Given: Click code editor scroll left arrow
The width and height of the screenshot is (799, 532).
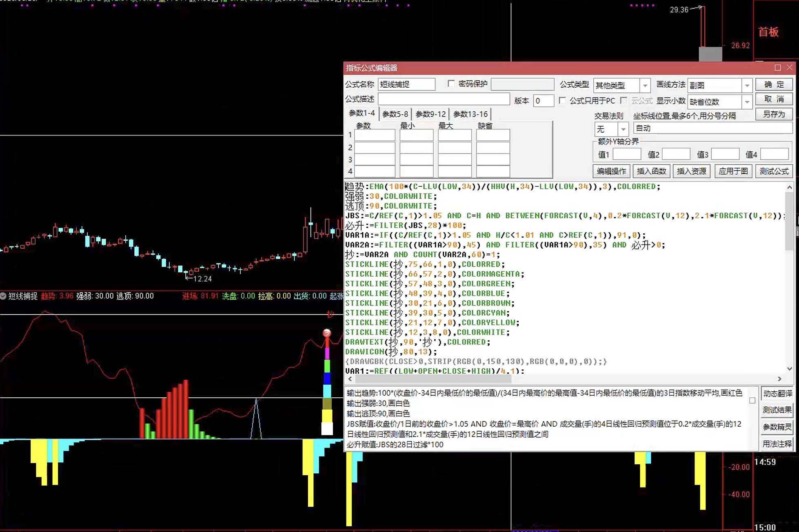Looking at the screenshot, I should click(350, 379).
